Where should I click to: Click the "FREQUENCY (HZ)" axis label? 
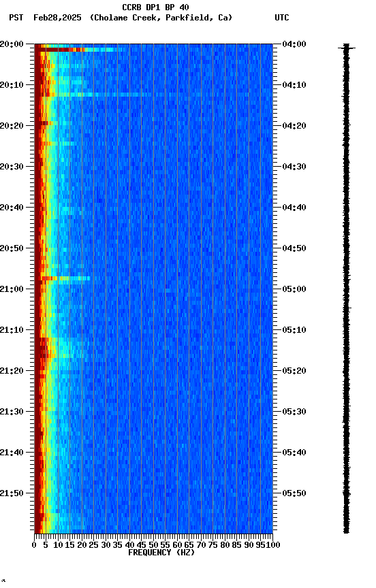pyautogui.click(x=161, y=553)
